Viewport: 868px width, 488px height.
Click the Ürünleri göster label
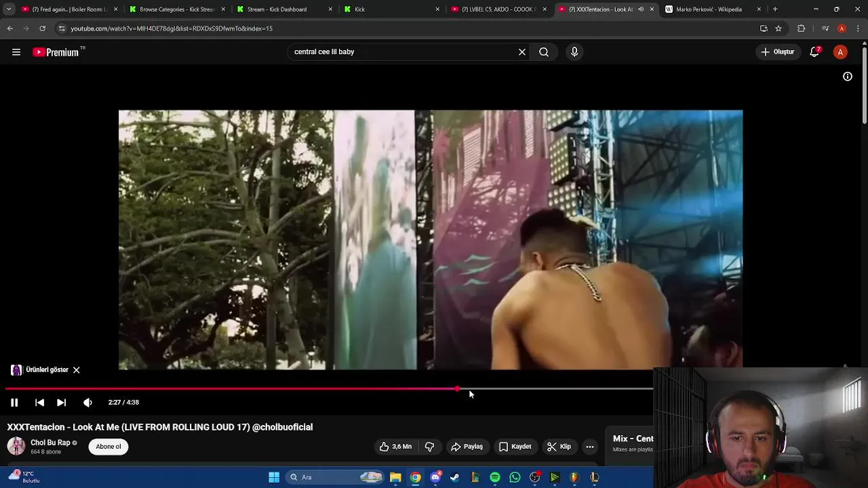pos(47,370)
